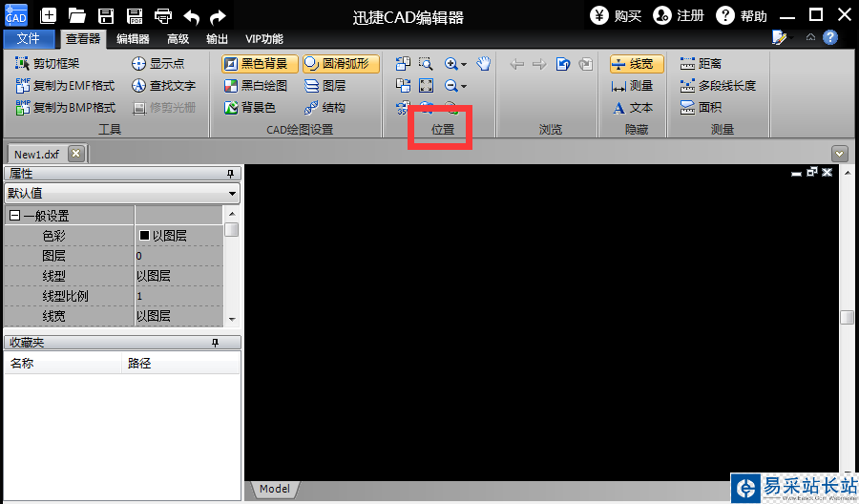This screenshot has height=504, width=859.
Task: Switch to the 高级 tab
Action: point(178,39)
